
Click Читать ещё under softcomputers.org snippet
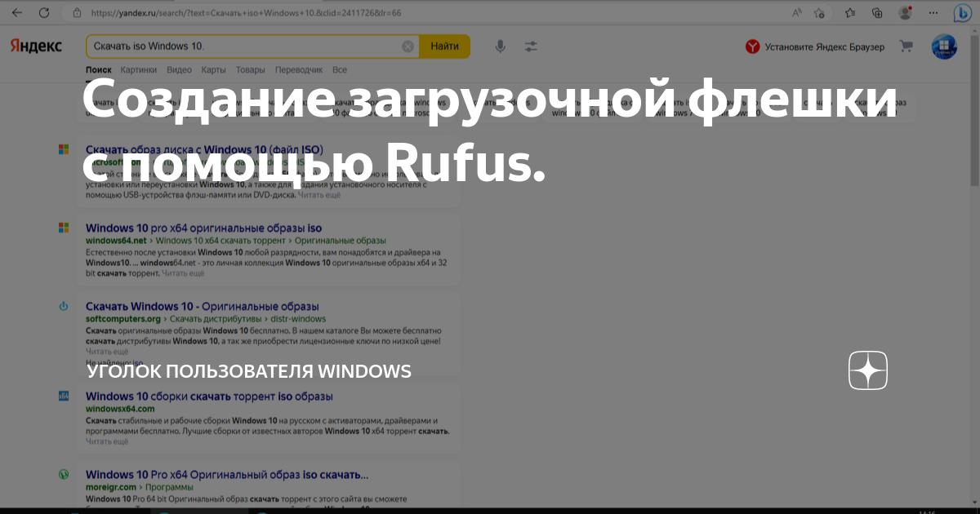click(x=107, y=352)
